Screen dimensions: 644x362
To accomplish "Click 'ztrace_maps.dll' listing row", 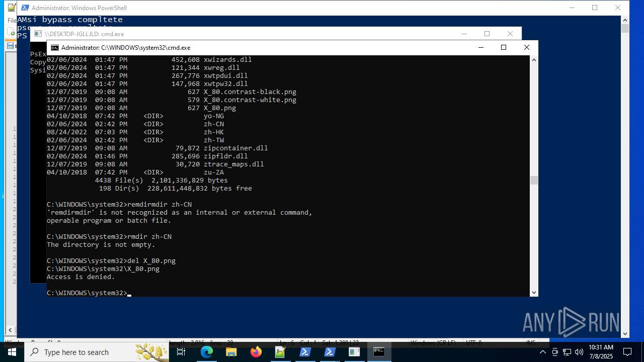I will click(x=155, y=164).
